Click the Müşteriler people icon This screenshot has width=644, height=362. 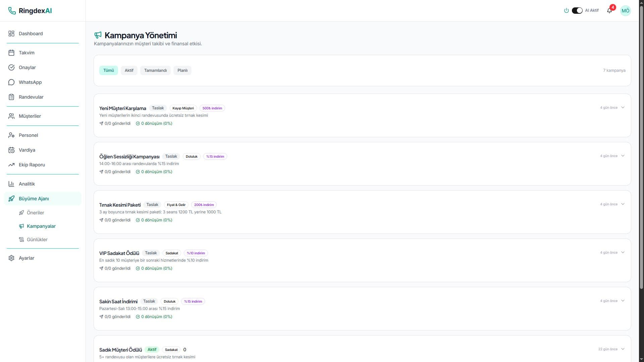point(11,116)
